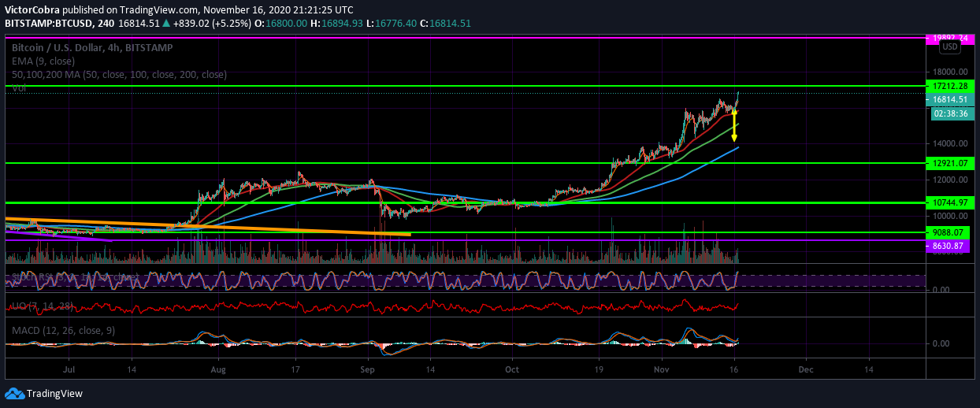Open the VictorCobra author name
The width and height of the screenshot is (980, 408).
coord(32,10)
